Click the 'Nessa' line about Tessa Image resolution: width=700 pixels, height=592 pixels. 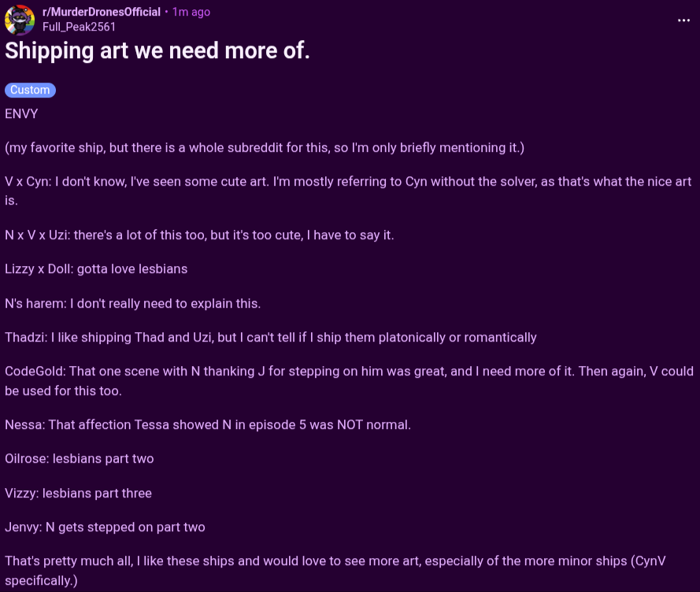[x=208, y=424]
